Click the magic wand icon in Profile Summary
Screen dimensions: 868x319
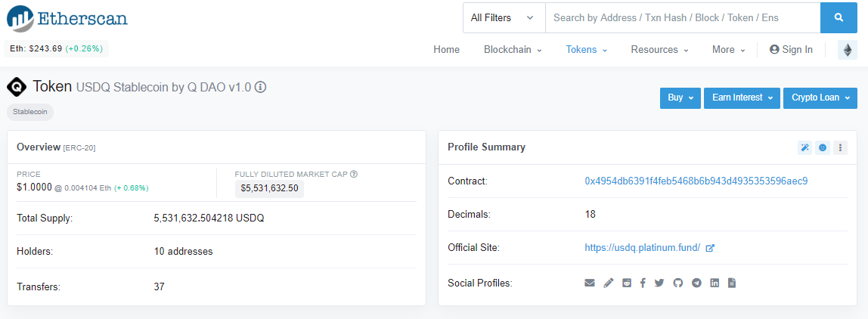(805, 147)
